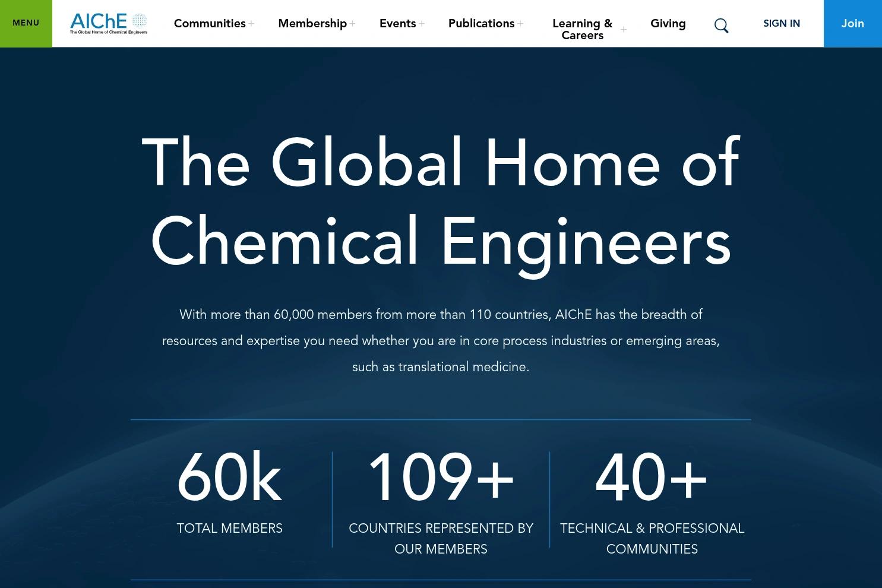Image resolution: width=882 pixels, height=588 pixels.
Task: Open the green MENU button
Action: pyautogui.click(x=26, y=23)
